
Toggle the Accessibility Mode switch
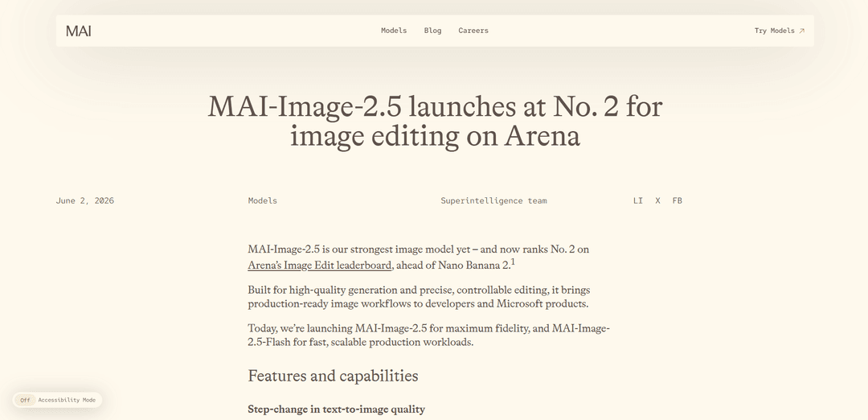[25, 400]
